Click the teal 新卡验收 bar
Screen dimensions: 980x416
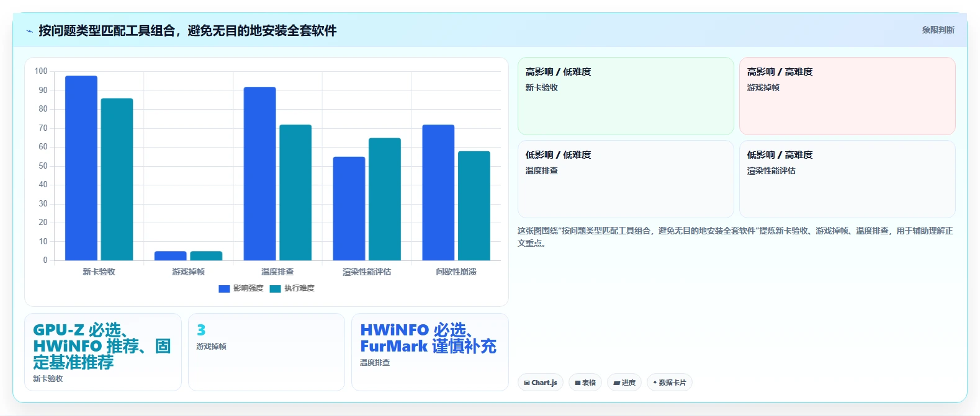pyautogui.click(x=117, y=179)
